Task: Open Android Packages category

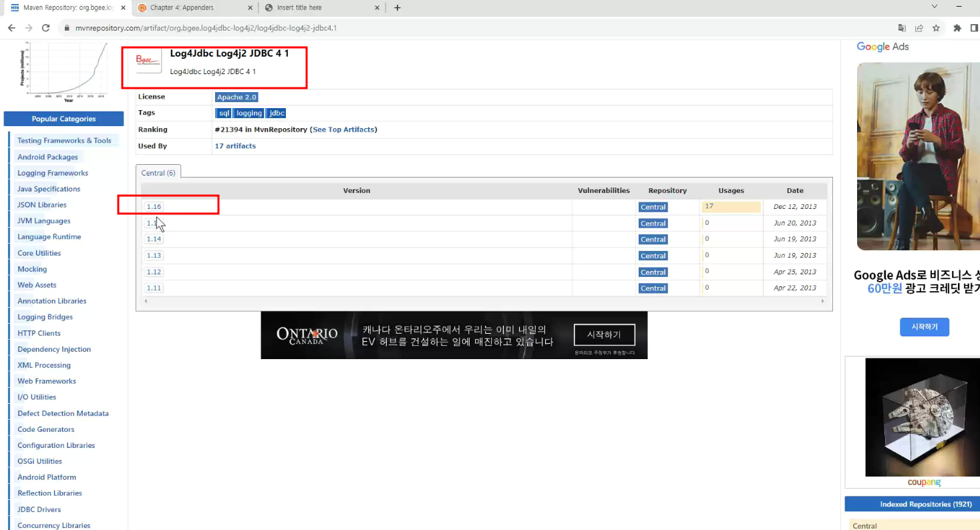Action: click(47, 157)
